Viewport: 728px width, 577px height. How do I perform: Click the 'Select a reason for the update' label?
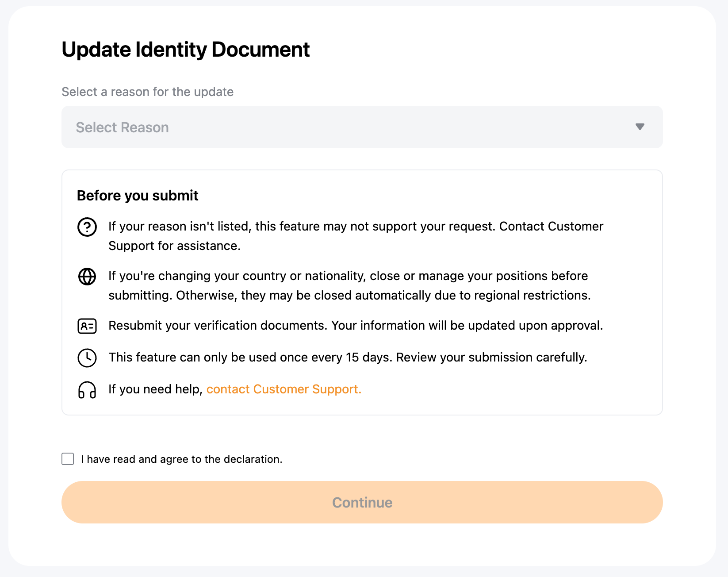147,92
